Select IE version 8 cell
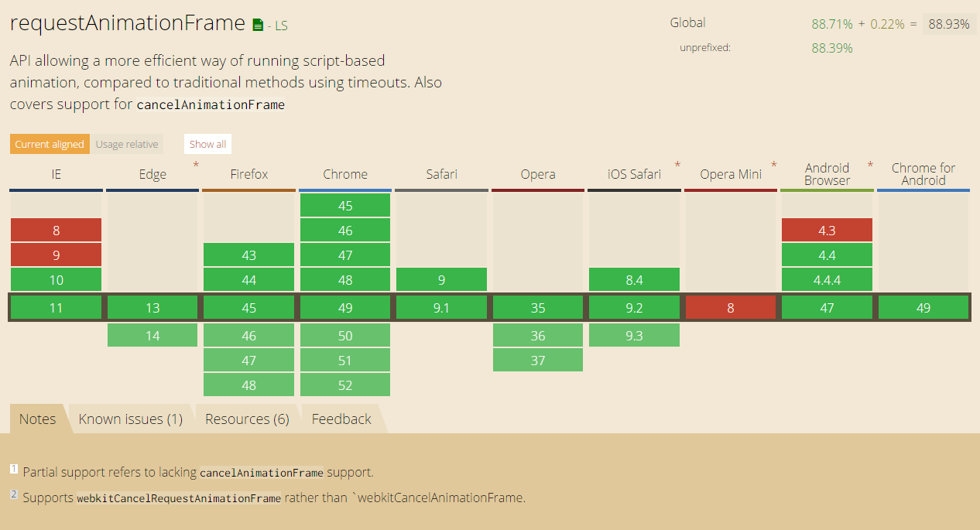 (56, 231)
